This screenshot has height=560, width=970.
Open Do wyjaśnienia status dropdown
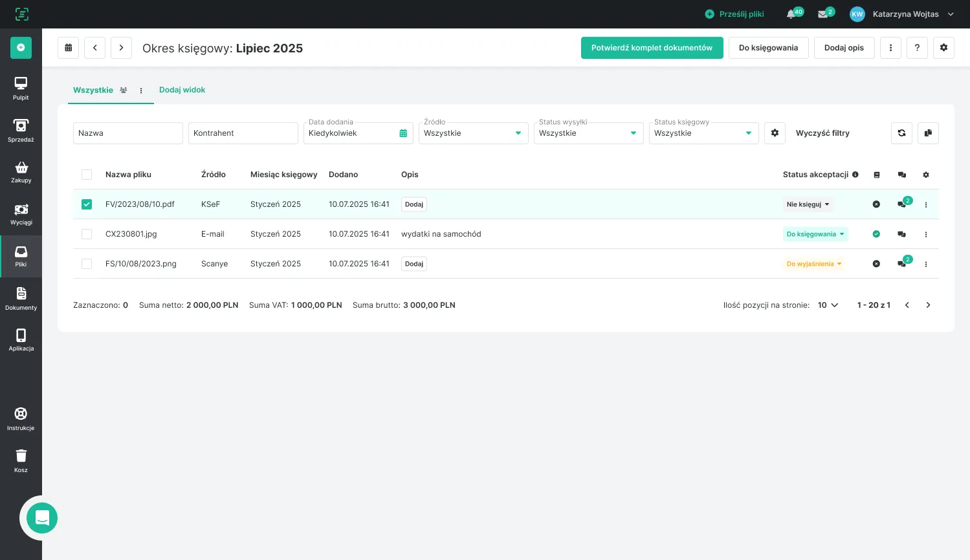click(814, 264)
